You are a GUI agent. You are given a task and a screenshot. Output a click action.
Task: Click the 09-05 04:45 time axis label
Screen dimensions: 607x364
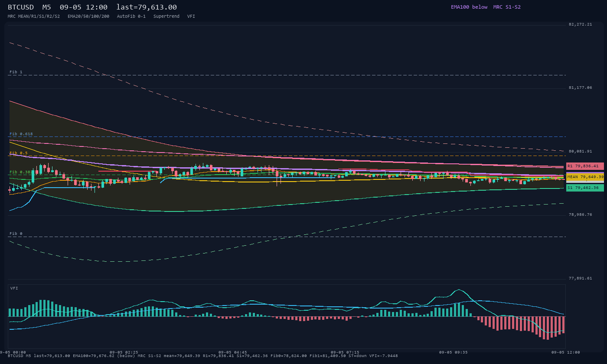click(233, 352)
